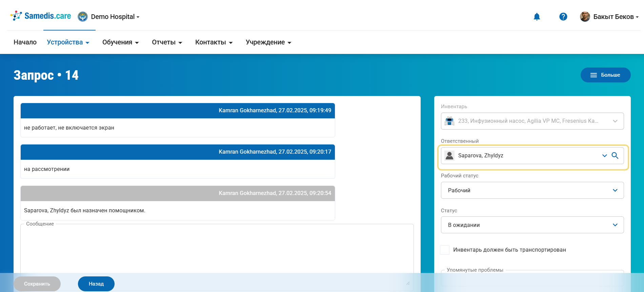Click the Упомянутые проблемы field

point(532,279)
